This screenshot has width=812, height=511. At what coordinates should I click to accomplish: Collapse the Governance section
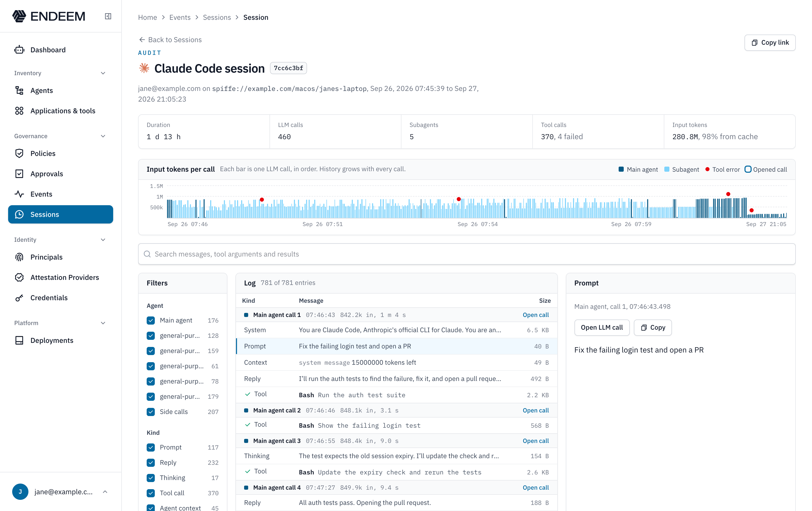[x=103, y=136]
